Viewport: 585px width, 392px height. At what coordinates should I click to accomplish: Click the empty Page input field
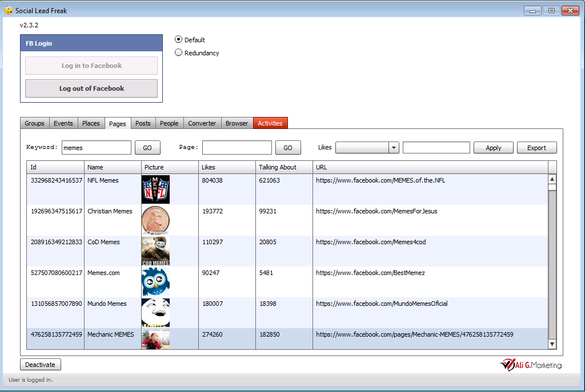pos(237,148)
